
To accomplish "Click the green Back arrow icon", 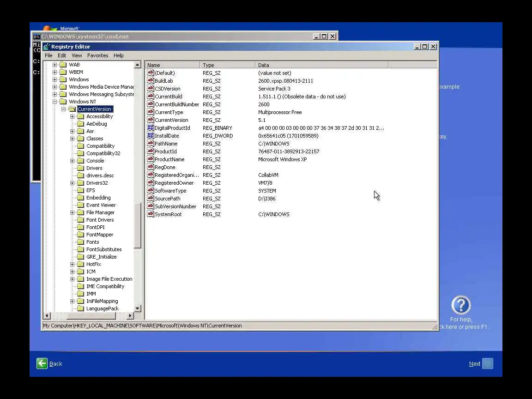I will tap(42, 363).
